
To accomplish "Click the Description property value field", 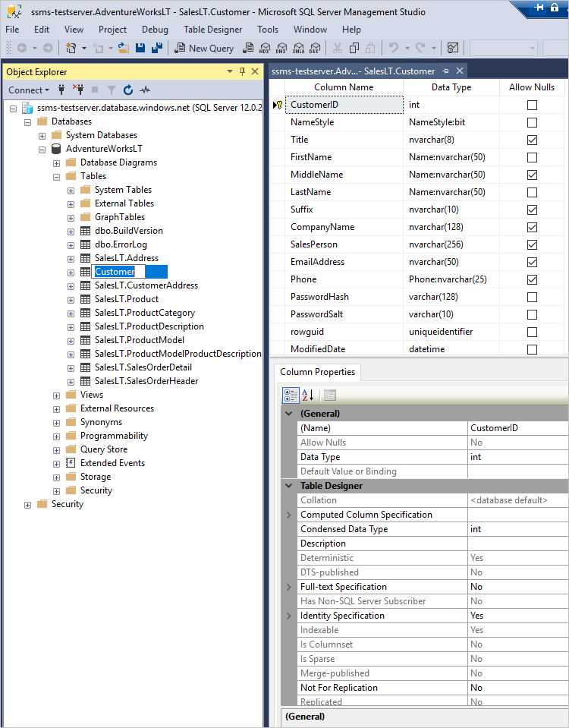I will (517, 544).
